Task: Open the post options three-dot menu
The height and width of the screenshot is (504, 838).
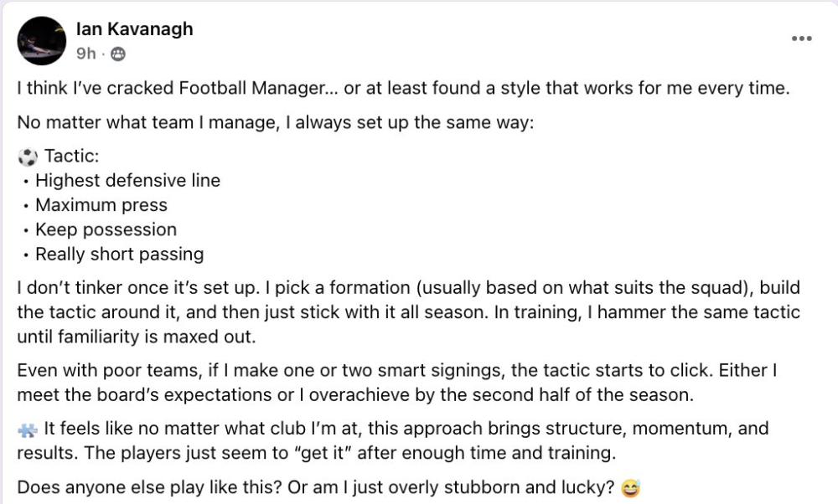Action: pos(802,39)
